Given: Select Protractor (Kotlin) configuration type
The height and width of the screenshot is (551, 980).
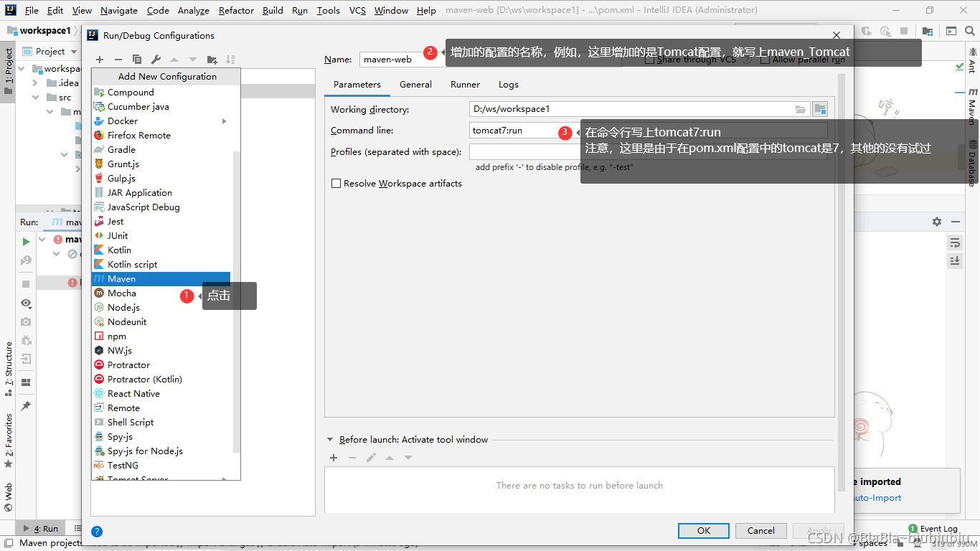Looking at the screenshot, I should pos(161,379).
